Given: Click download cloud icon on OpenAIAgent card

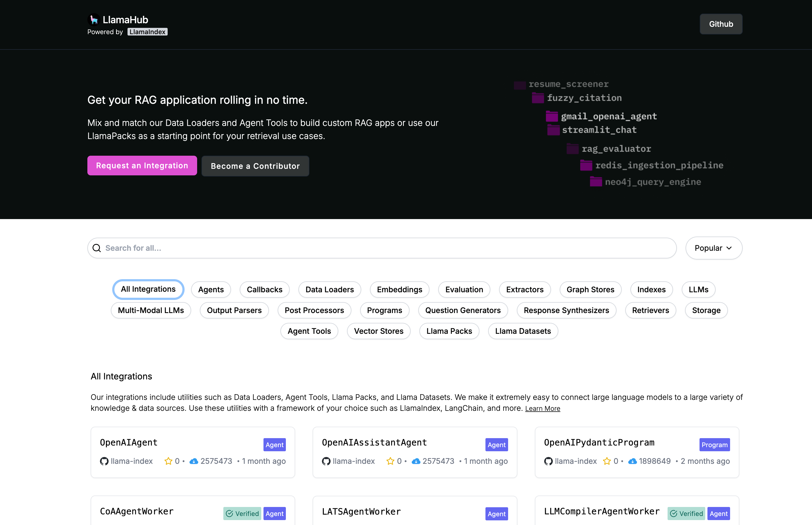Looking at the screenshot, I should pyautogui.click(x=194, y=461).
